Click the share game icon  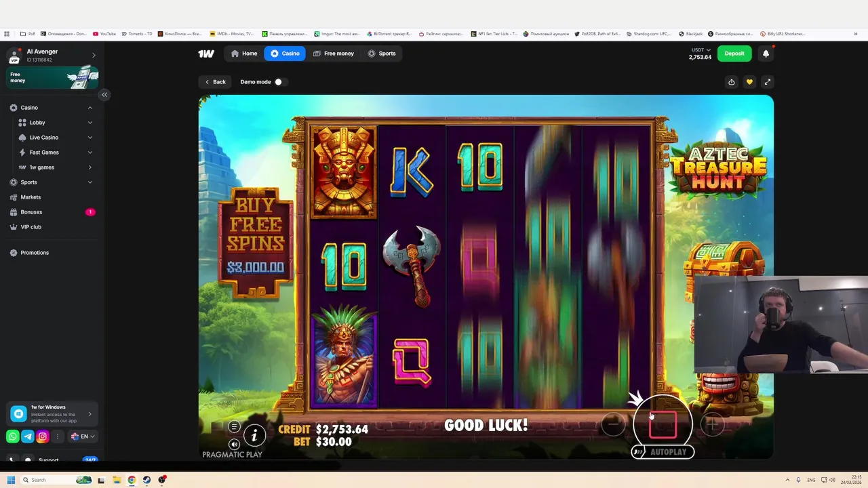(x=731, y=82)
